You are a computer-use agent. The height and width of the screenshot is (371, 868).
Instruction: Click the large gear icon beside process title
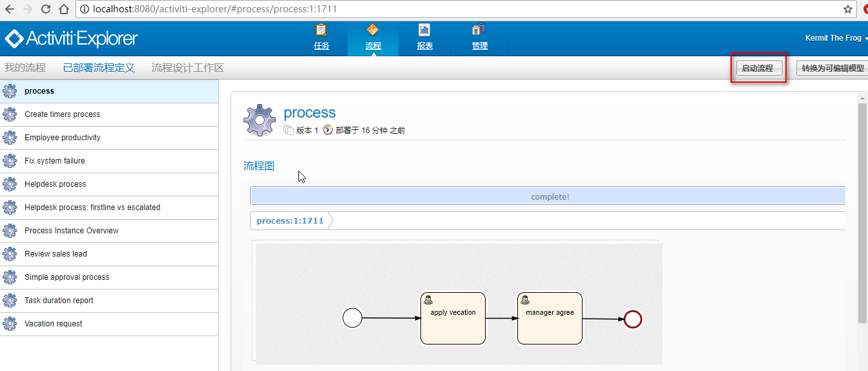[x=260, y=120]
